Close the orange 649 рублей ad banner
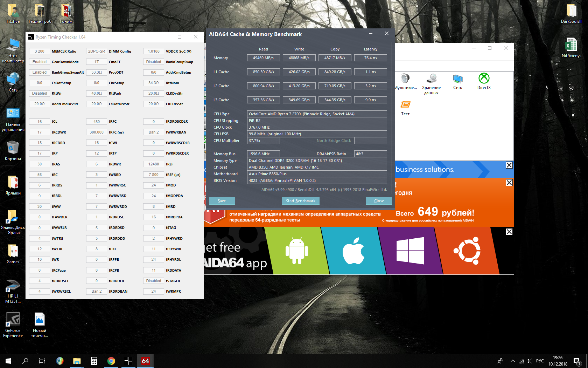Image resolution: width=588 pixels, height=368 pixels. click(509, 183)
